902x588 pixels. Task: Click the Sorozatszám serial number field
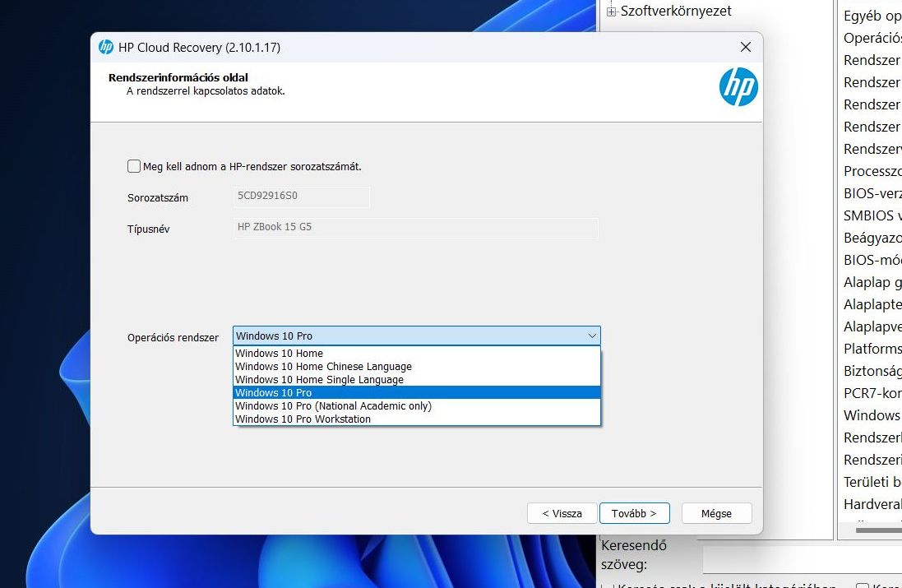click(300, 197)
